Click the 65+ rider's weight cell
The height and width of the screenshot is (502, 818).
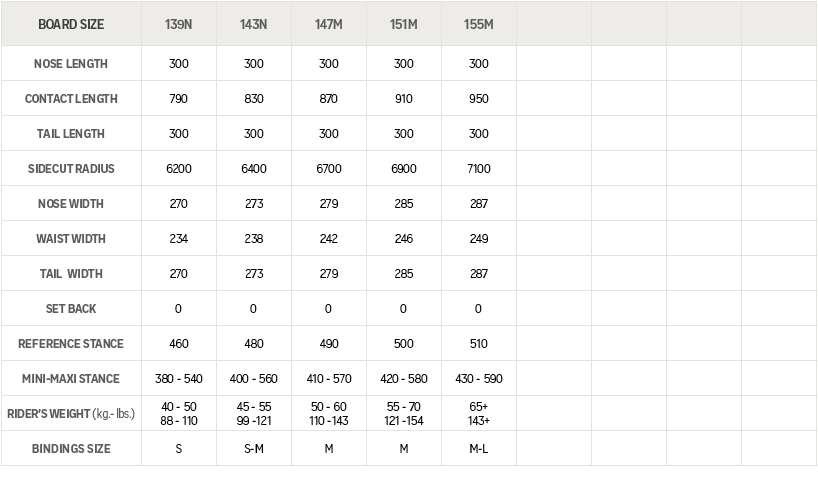tap(478, 413)
